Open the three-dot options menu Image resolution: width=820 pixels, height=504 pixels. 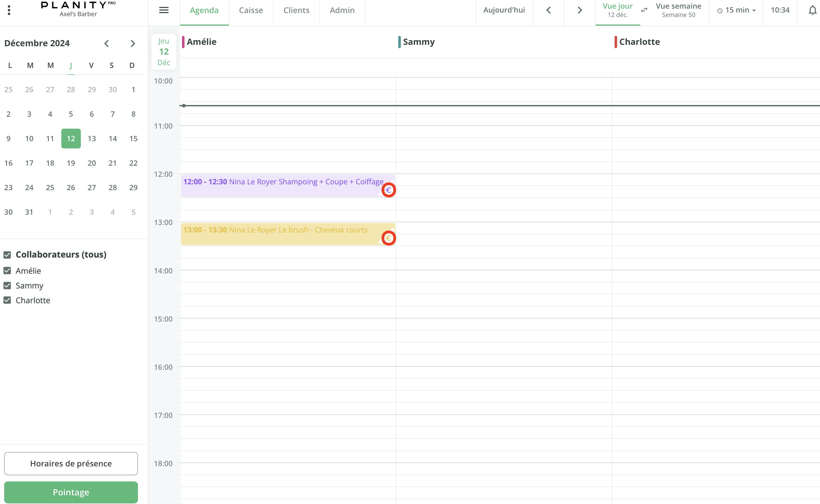[9, 10]
